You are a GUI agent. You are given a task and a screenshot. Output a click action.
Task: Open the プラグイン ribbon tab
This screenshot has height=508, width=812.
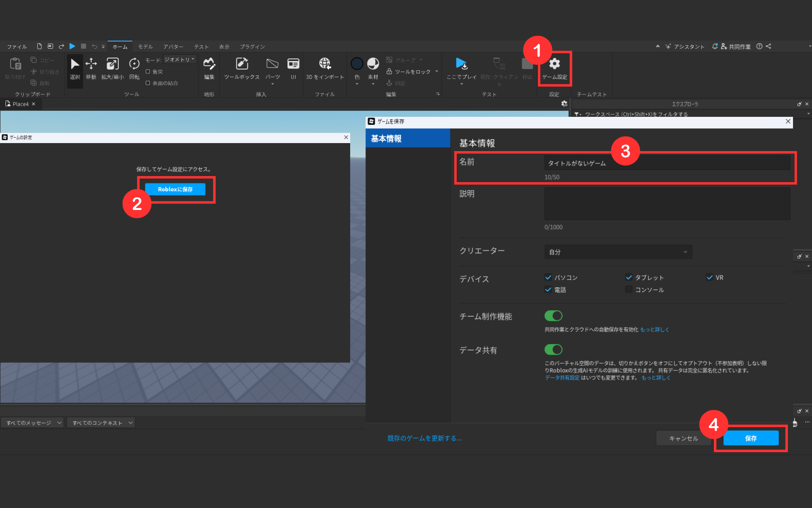(252, 47)
